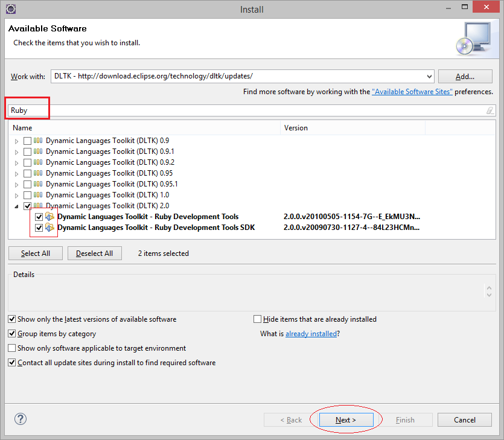Viewport: 504px width, 440px height.
Task: Check the DLTK 0.95.1 checkbox
Action: pos(28,185)
